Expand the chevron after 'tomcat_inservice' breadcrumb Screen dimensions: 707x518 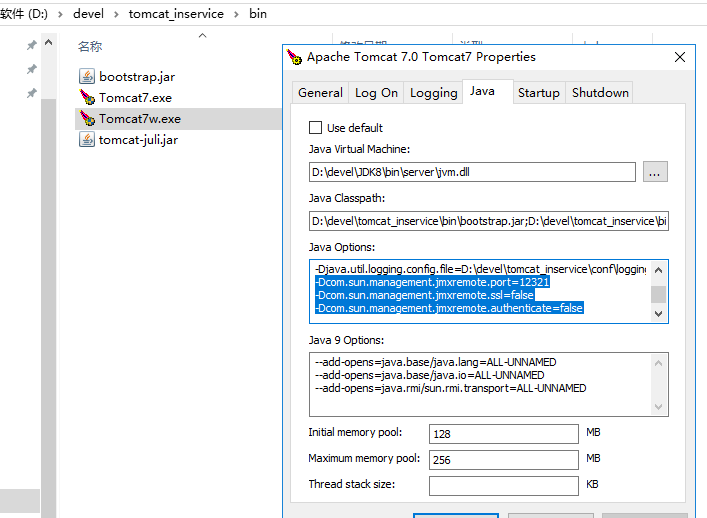pyautogui.click(x=236, y=14)
